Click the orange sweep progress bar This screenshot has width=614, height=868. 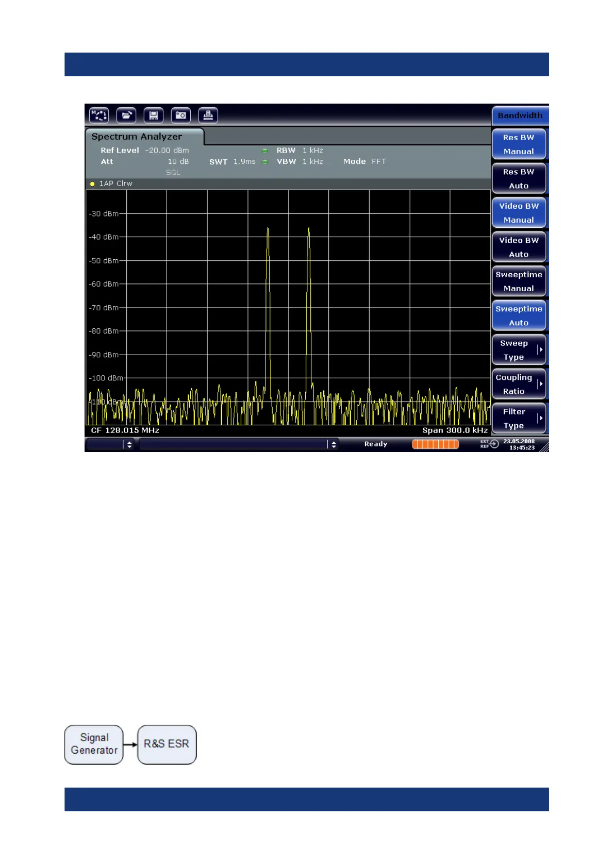pos(435,444)
